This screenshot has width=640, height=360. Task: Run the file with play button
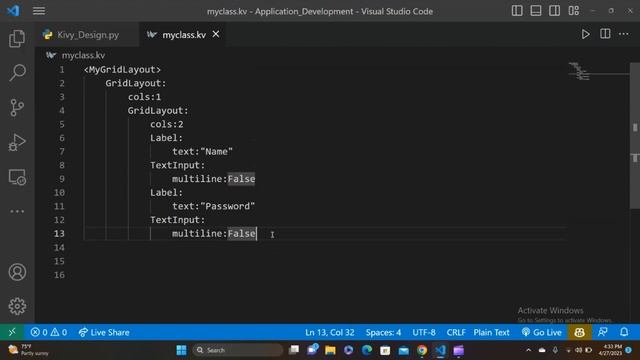(585, 34)
